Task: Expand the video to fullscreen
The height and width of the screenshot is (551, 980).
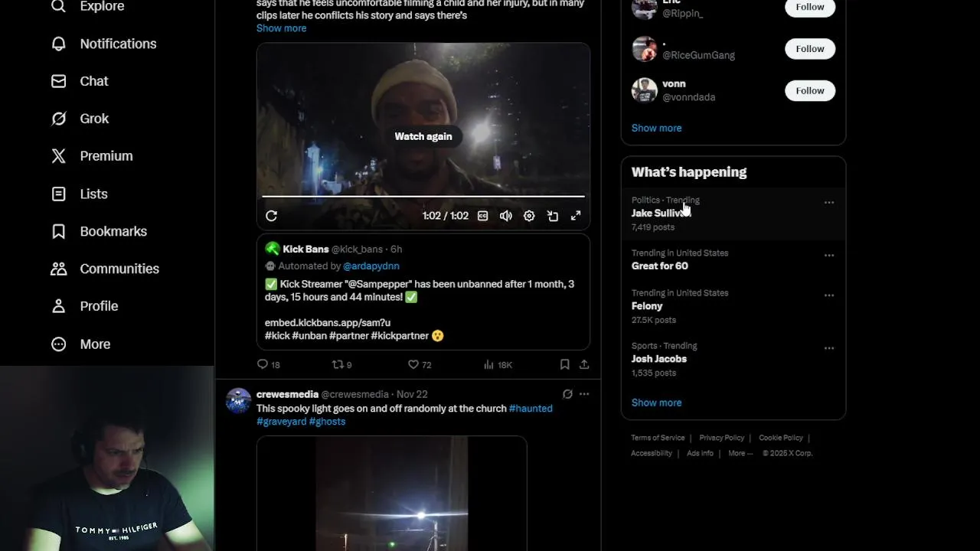Action: click(576, 216)
